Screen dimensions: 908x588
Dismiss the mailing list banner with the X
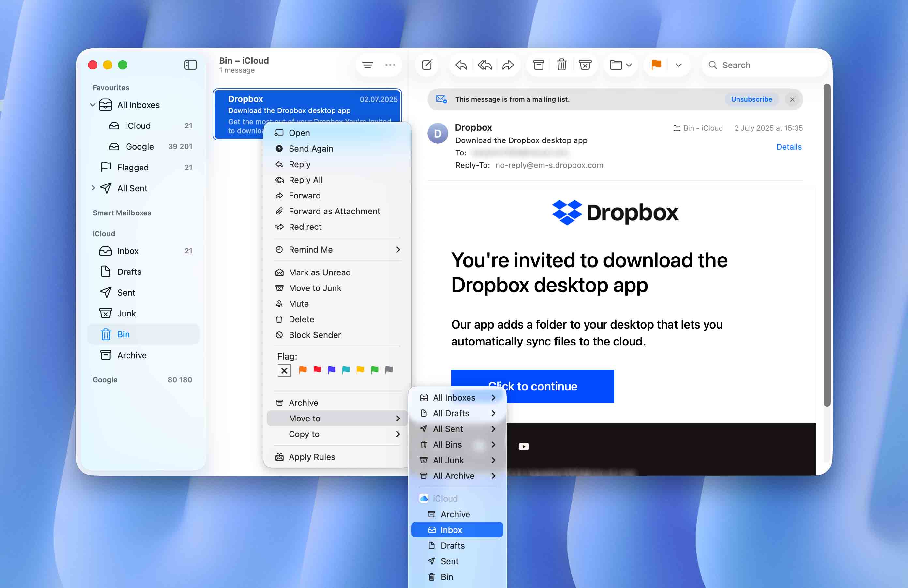pyautogui.click(x=792, y=99)
